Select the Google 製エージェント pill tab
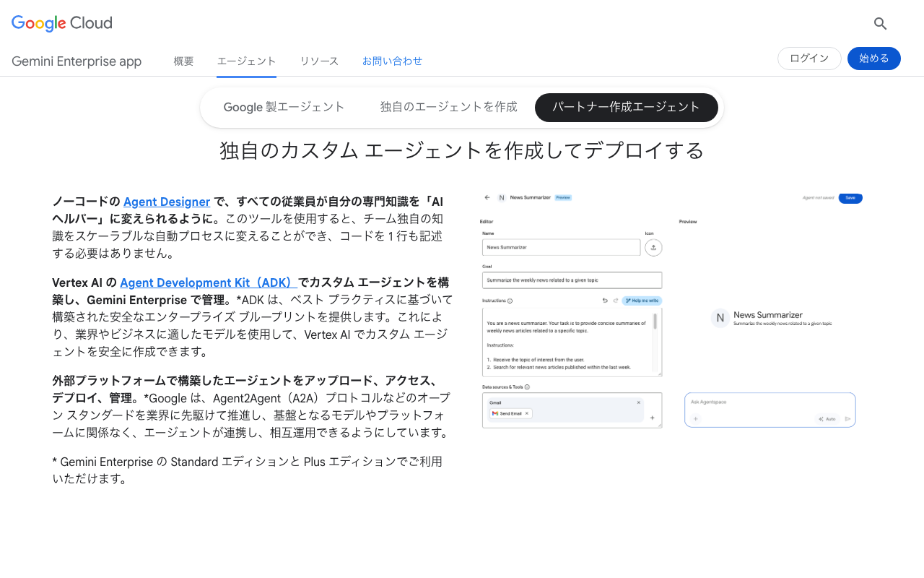The width and height of the screenshot is (924, 578). point(284,107)
